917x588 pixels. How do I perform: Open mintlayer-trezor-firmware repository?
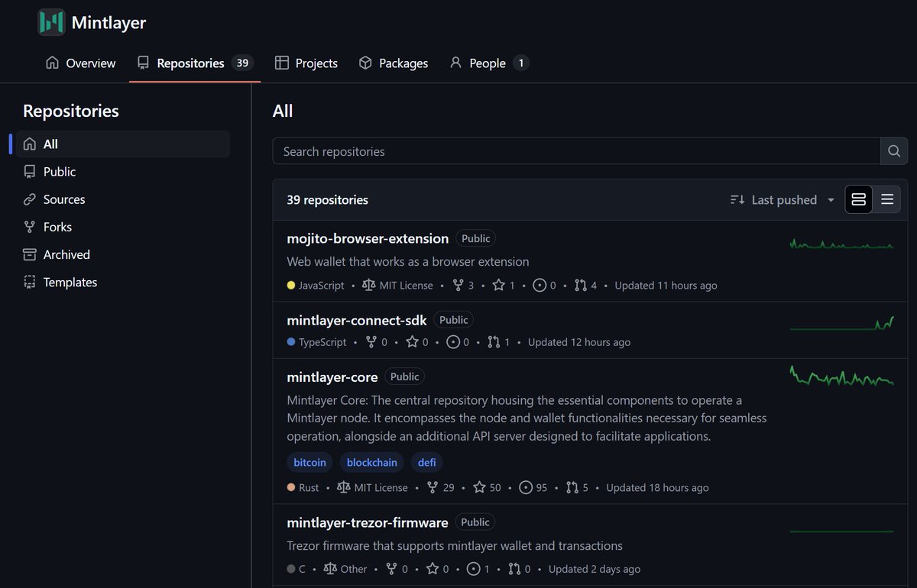coord(368,522)
